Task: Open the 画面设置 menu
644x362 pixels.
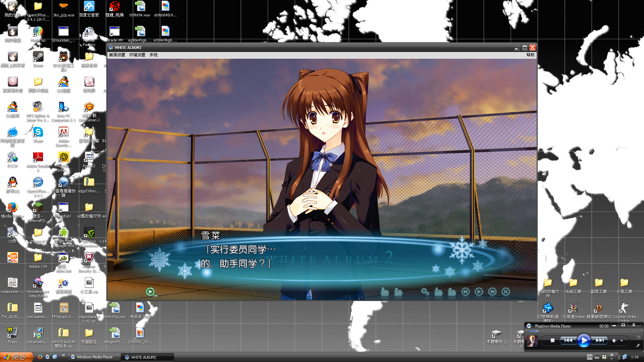Action: pos(117,55)
